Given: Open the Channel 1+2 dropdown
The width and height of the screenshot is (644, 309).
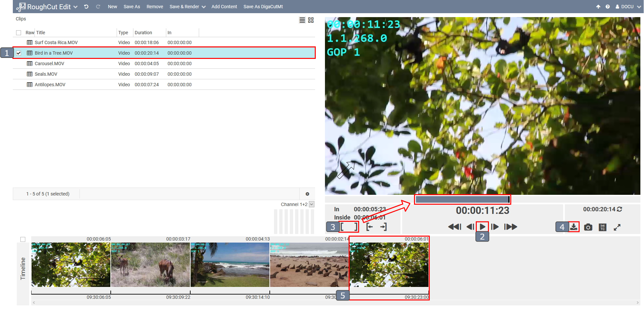Looking at the screenshot, I should click(311, 204).
